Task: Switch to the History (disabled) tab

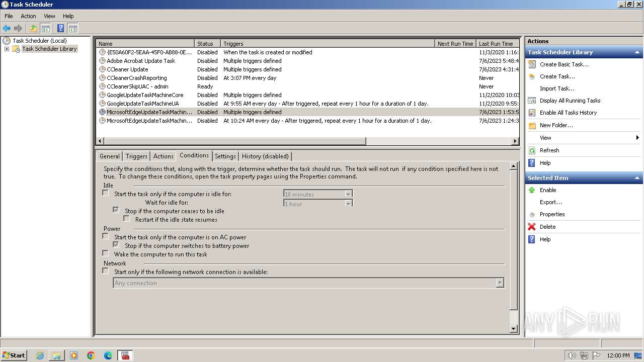Action: click(265, 156)
